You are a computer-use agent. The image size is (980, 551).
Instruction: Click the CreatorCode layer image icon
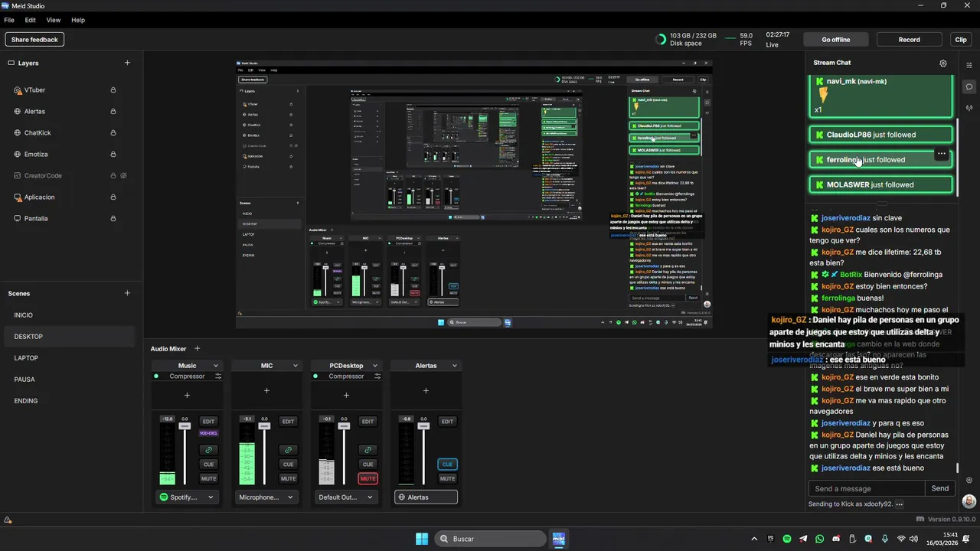18,176
